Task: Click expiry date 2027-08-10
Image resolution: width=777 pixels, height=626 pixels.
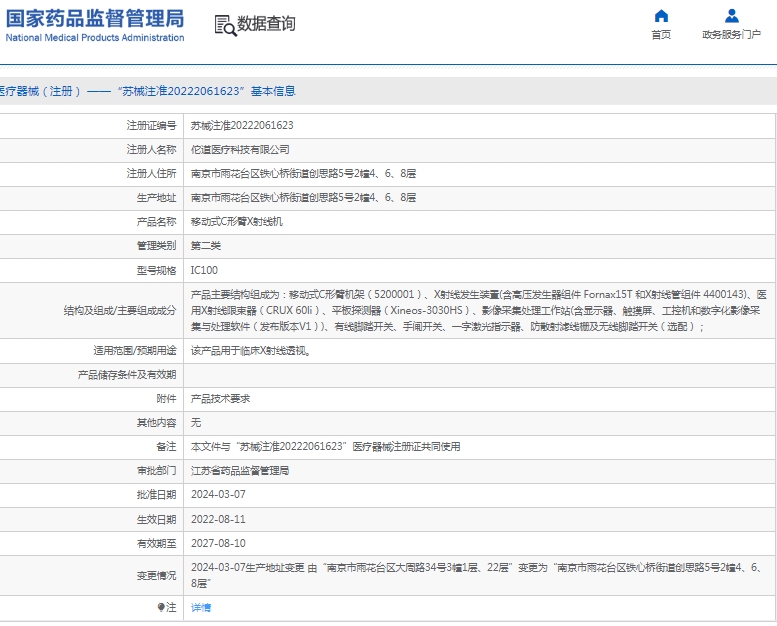Action: point(218,543)
